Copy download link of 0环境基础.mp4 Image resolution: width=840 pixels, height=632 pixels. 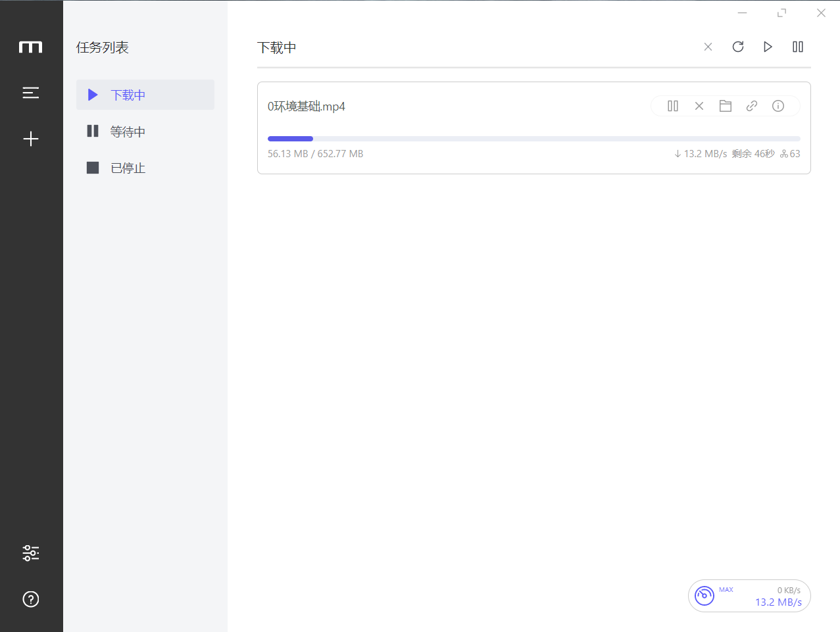pos(752,106)
